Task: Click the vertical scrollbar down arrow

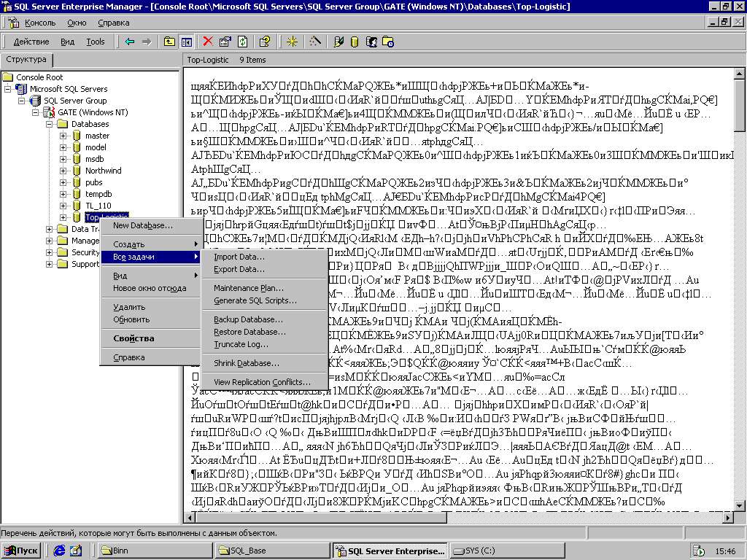Action: point(740,506)
